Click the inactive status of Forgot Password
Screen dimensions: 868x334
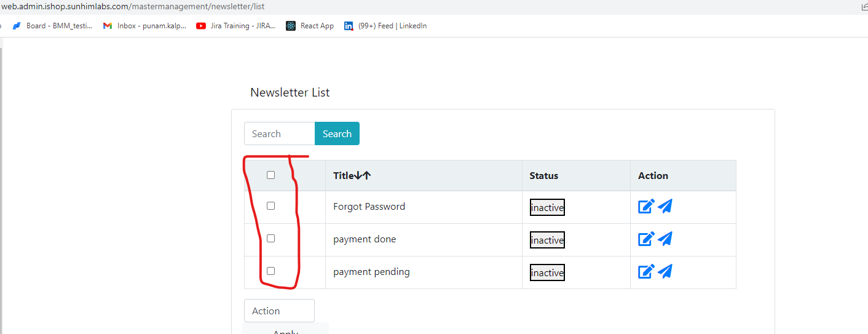tap(547, 207)
